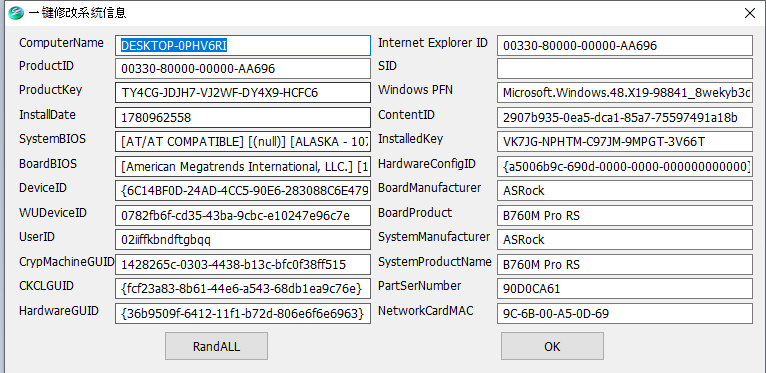Click the WUDeviceID input box

tap(243, 215)
